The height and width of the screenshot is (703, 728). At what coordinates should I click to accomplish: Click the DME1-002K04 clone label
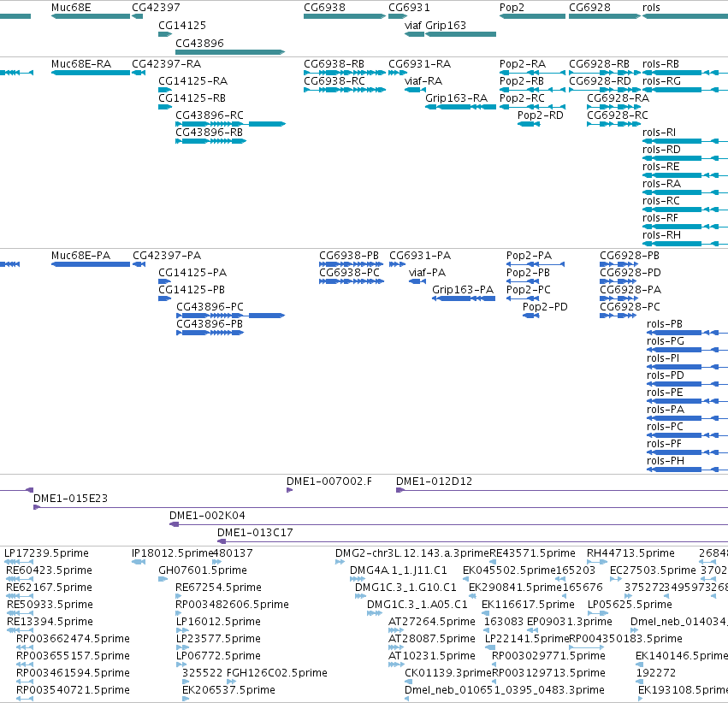pyautogui.click(x=207, y=516)
